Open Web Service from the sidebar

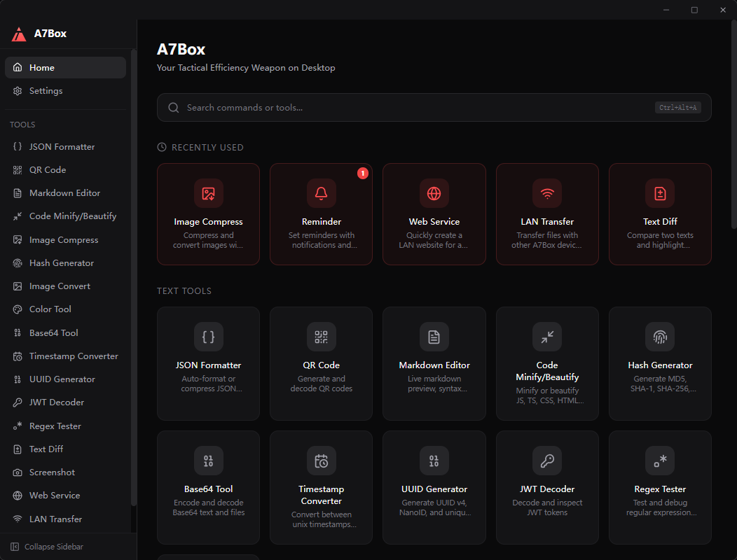click(65, 495)
